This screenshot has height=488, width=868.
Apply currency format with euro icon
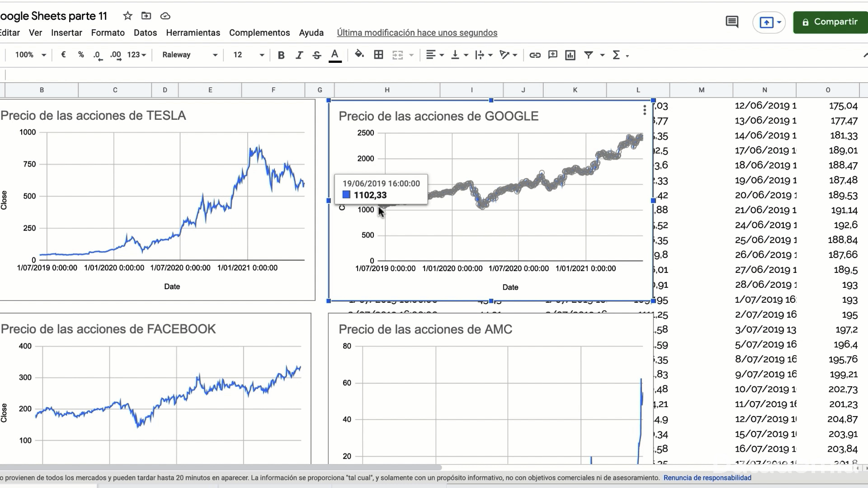pos(63,55)
